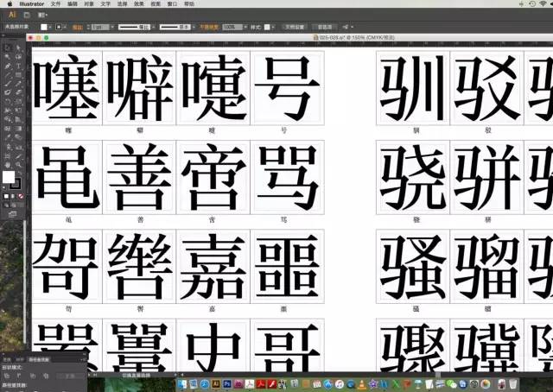This screenshot has height=392, width=553.
Task: Select the Zoom magnifier tool
Action: [x=18, y=163]
